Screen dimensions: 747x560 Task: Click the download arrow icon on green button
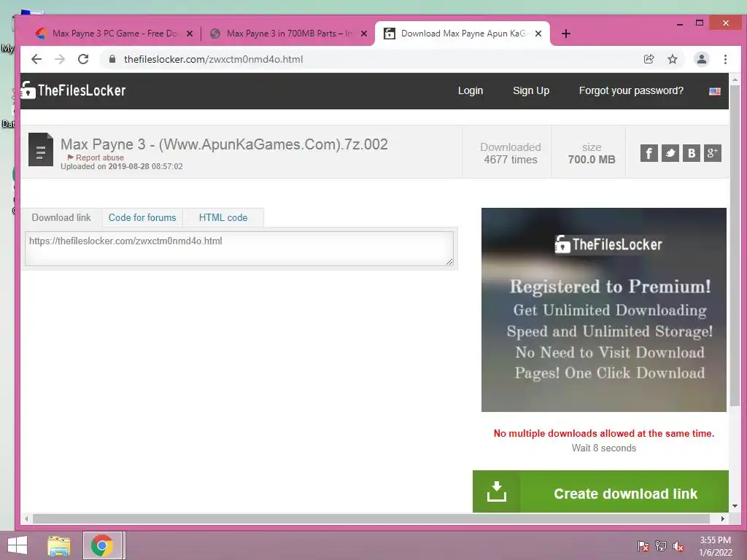tap(496, 492)
